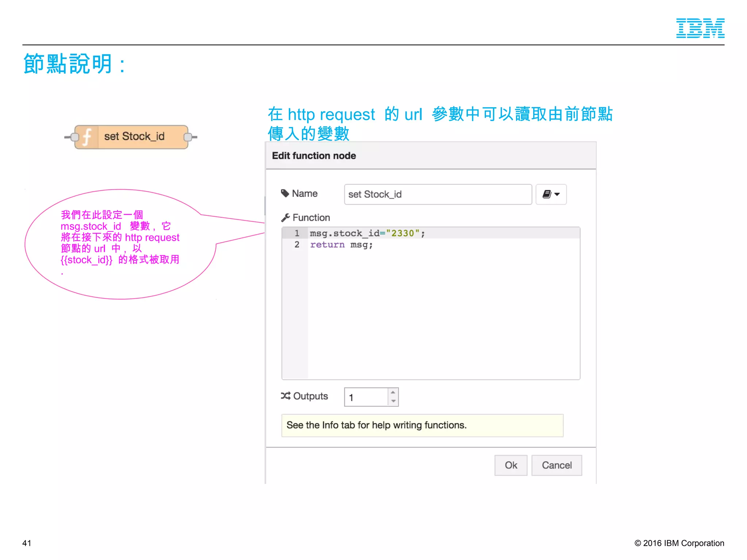The image size is (747, 560).
Task: Click the 'See the Info tab' help tip
Action: pos(422,425)
